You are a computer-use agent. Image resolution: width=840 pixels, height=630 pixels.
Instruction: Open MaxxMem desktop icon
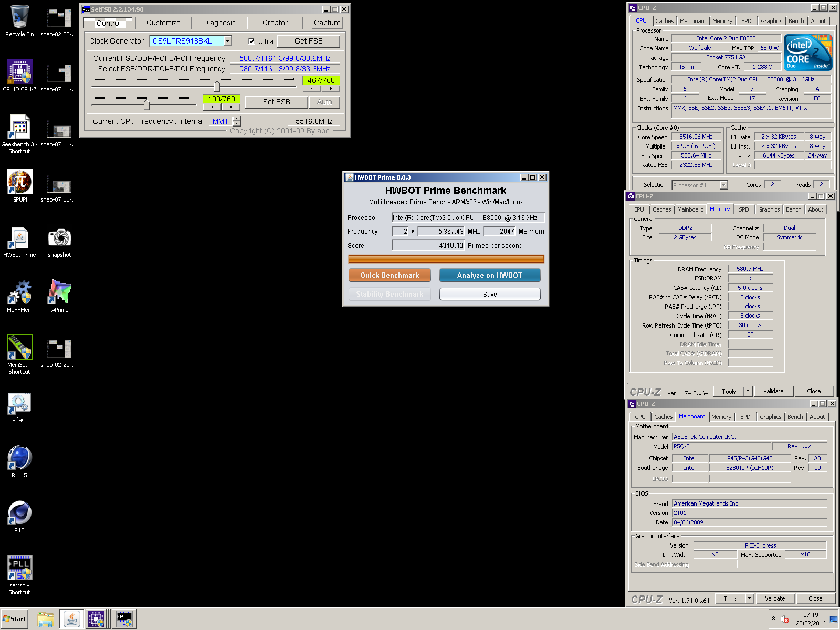19,297
